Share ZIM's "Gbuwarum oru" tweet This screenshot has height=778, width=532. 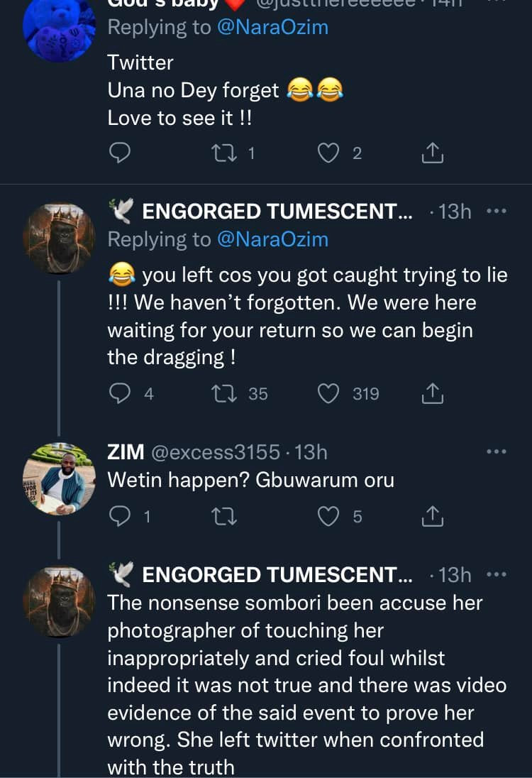click(x=433, y=517)
